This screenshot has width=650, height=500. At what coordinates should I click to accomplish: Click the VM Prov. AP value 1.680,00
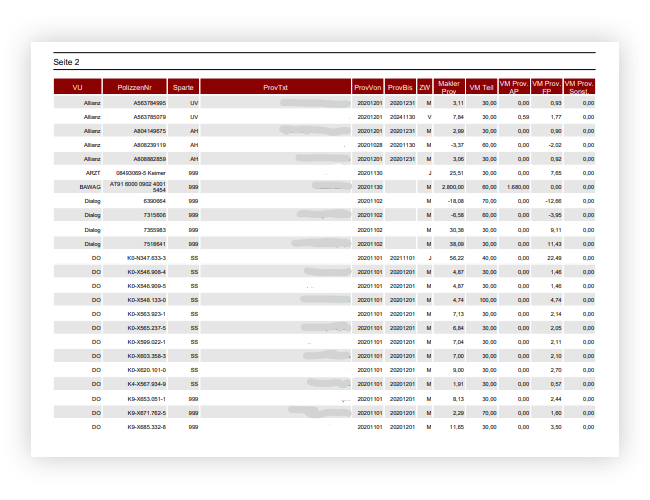click(x=518, y=187)
